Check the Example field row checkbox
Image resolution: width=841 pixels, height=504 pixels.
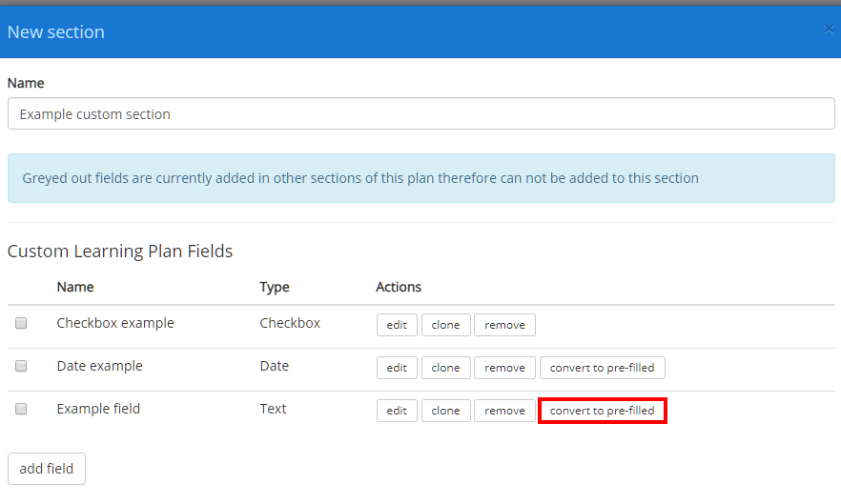(x=21, y=409)
